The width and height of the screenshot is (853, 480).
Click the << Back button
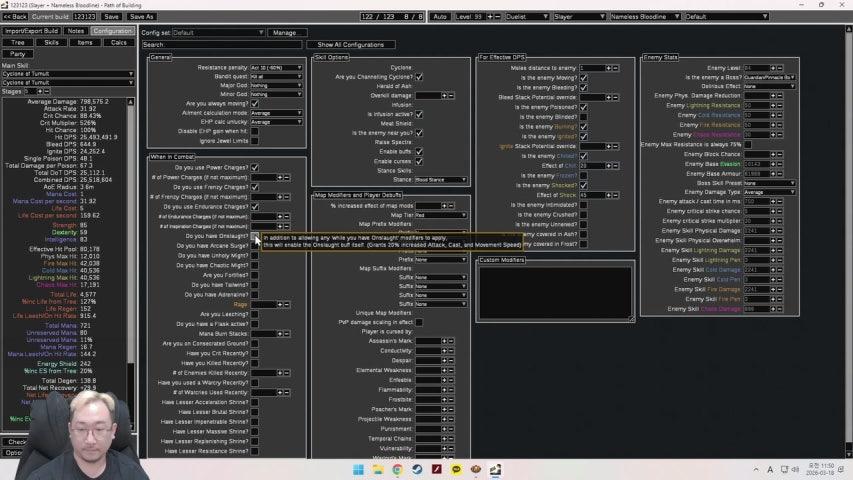pyautogui.click(x=15, y=17)
